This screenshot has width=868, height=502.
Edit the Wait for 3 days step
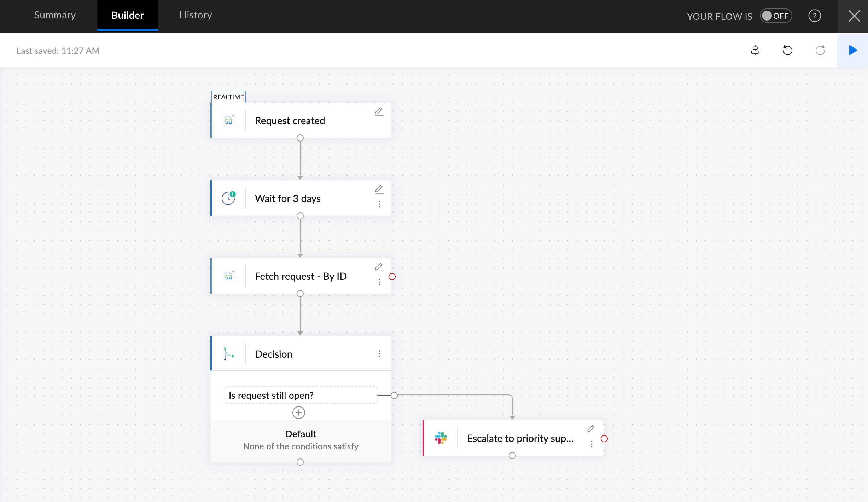pos(379,189)
